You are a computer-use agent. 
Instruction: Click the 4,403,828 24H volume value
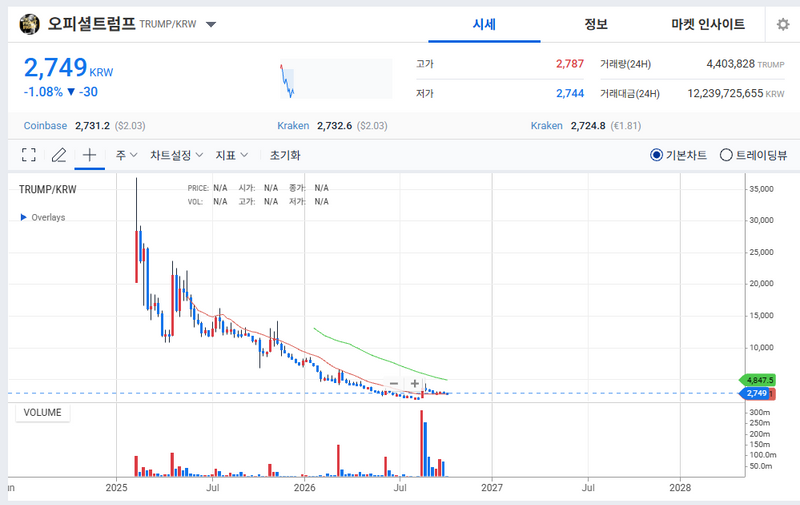(x=730, y=64)
